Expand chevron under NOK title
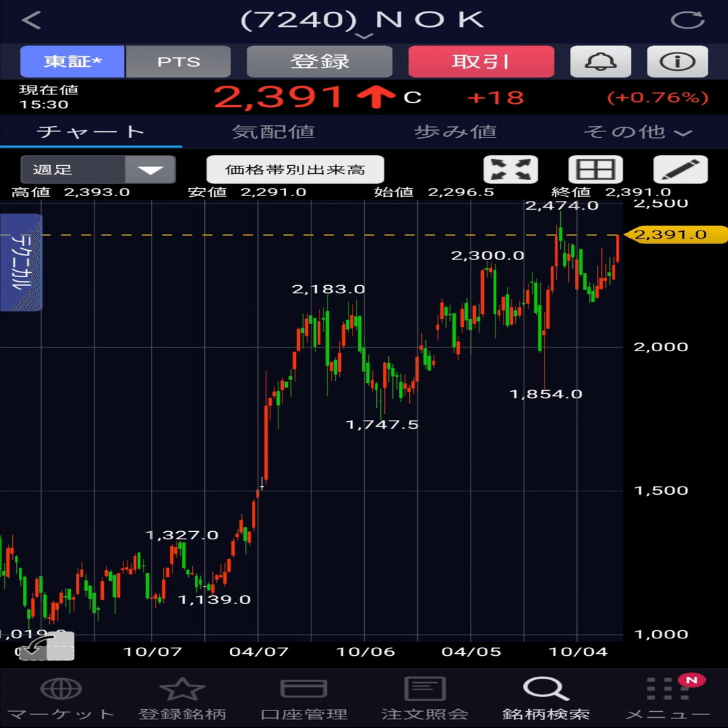The height and width of the screenshot is (728, 728). pos(365,36)
